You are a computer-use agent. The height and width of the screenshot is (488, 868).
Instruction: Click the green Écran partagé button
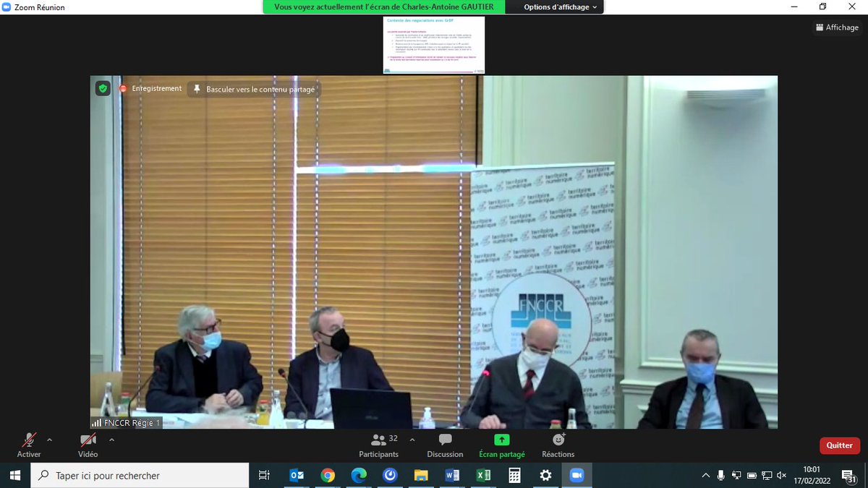click(502, 445)
